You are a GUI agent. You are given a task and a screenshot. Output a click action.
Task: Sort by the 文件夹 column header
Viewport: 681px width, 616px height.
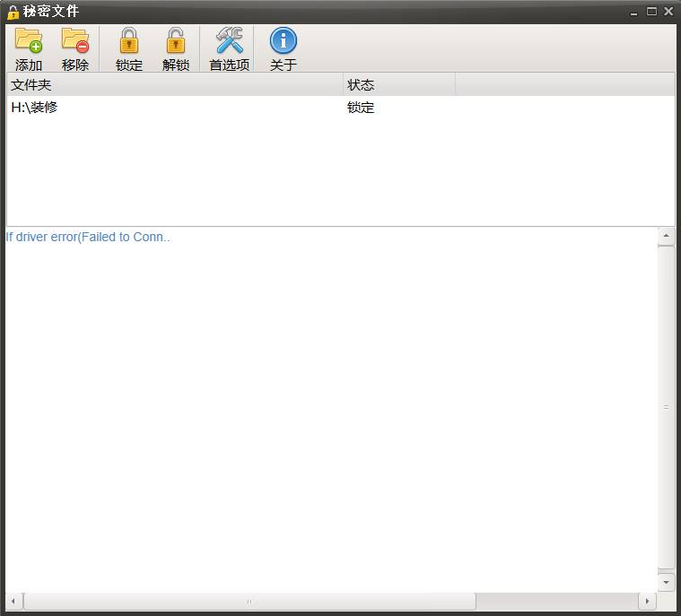pos(175,85)
